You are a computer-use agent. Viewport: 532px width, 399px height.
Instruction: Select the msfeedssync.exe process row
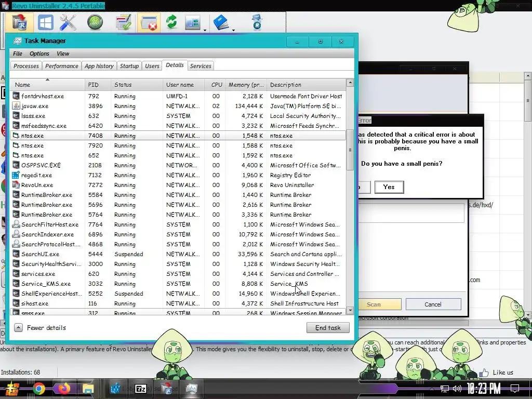click(x=178, y=126)
